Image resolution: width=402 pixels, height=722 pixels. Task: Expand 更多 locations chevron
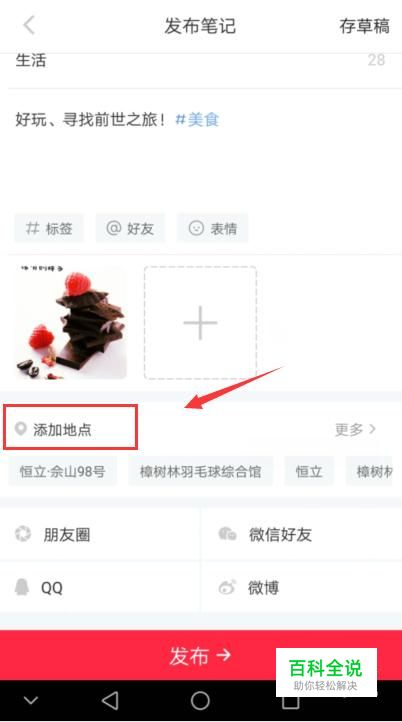(x=355, y=429)
